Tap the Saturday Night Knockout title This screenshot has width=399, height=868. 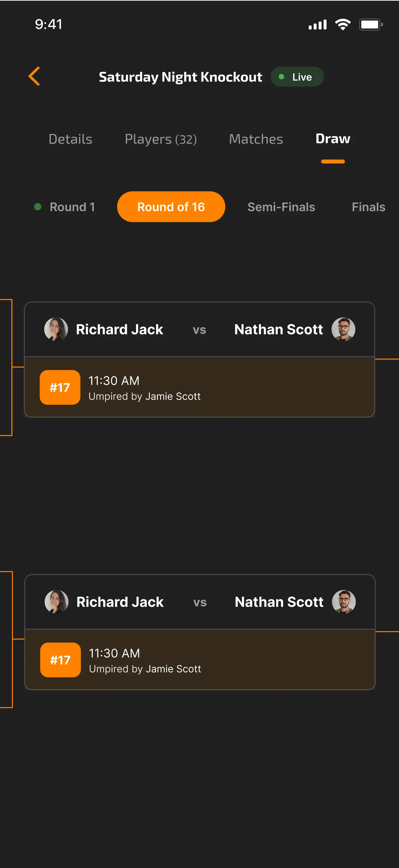coord(180,76)
